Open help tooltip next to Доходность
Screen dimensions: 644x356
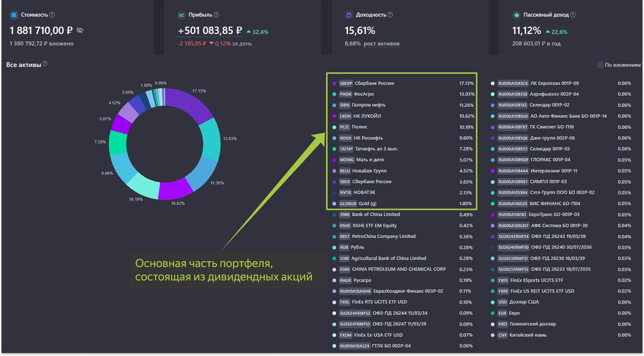click(390, 15)
